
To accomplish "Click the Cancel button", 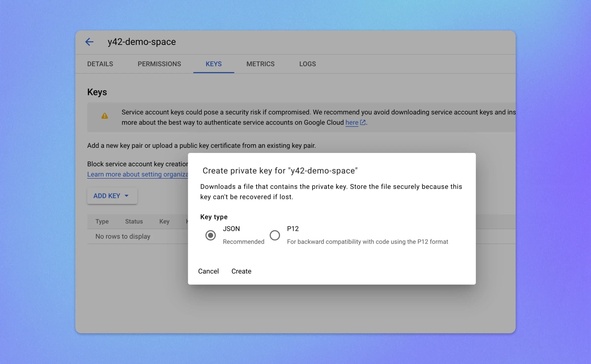I will [x=208, y=271].
